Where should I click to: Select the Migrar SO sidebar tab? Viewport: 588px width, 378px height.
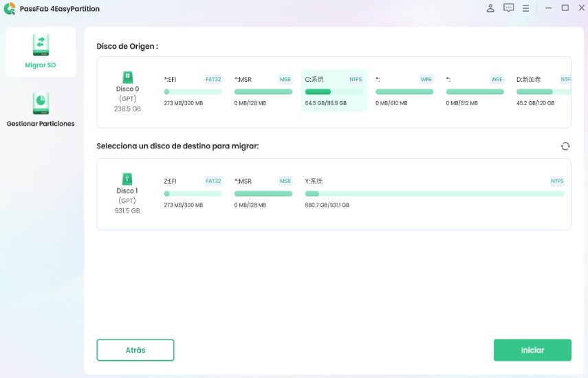(x=41, y=52)
